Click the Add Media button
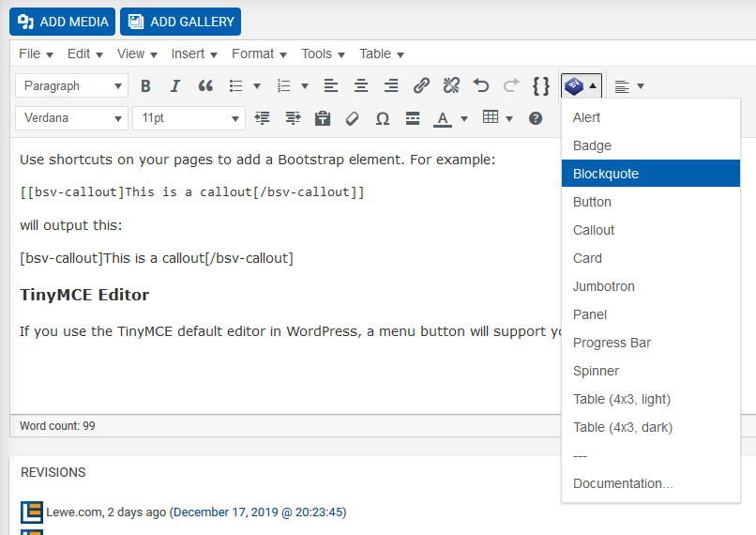This screenshot has height=535, width=756. click(62, 22)
